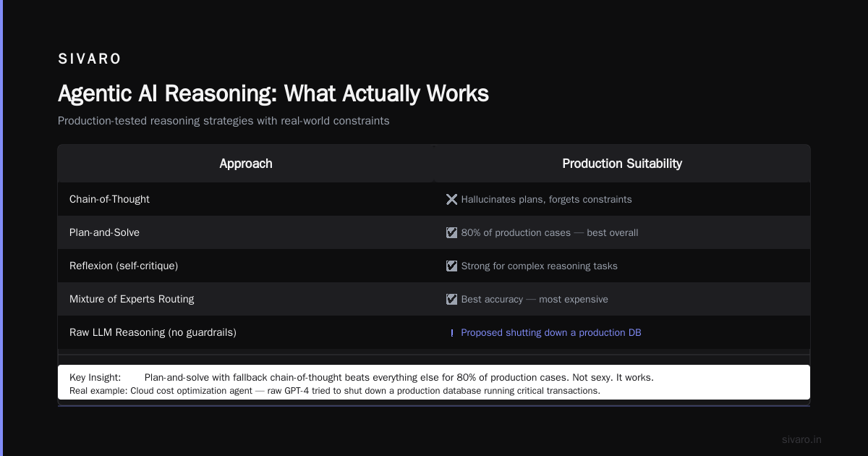Click the Real example cloud cost sentence
Image resolution: width=868 pixels, height=456 pixels.
pos(335,391)
